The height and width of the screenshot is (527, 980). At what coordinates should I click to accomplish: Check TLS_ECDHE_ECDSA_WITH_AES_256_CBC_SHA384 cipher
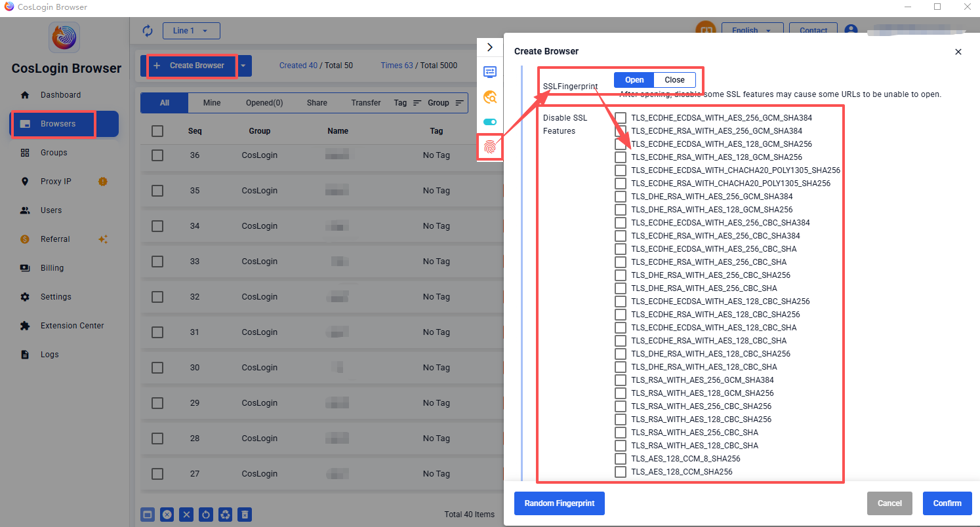621,223
